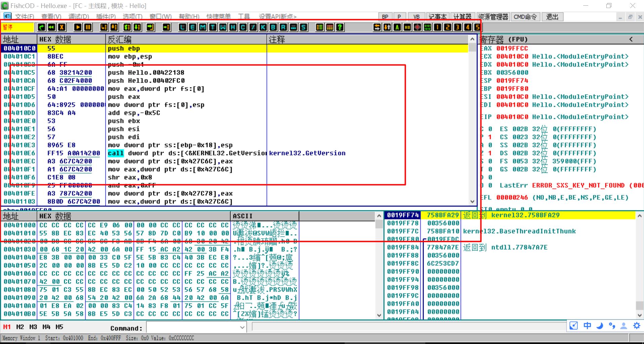This screenshot has height=344, width=644.
Task: Select the EAX register value 0019FFCC
Action: [x=512, y=48]
